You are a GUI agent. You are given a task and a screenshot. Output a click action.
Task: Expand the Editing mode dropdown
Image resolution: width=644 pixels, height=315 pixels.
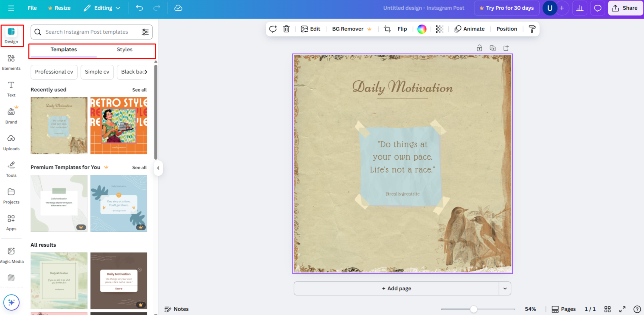(x=118, y=8)
